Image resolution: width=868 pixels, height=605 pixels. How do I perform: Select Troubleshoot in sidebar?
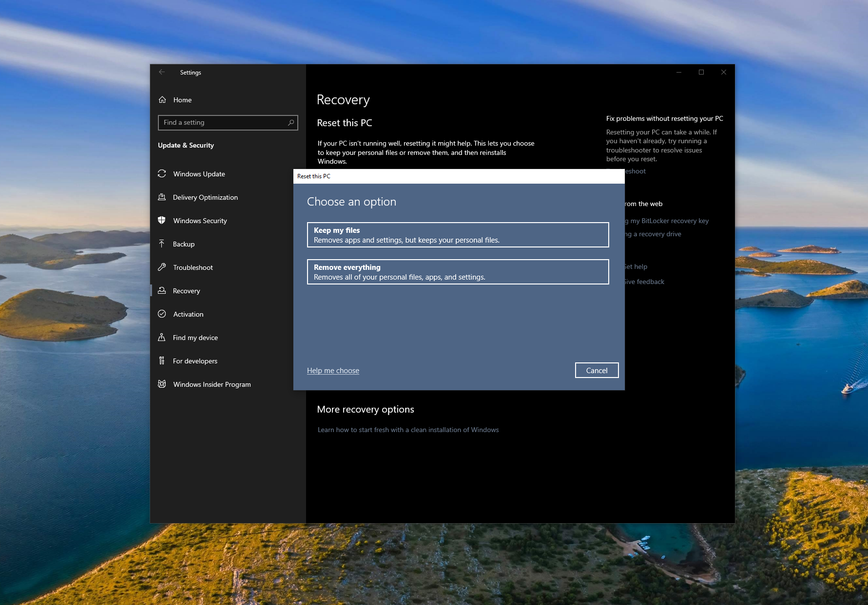click(228, 267)
